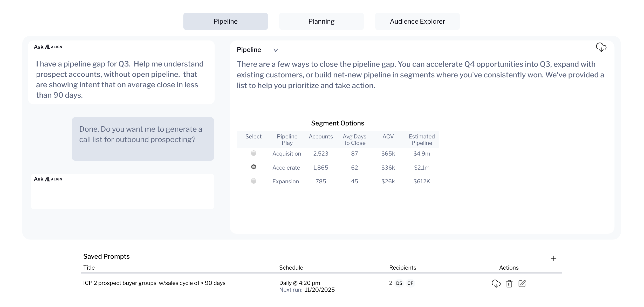Open the Pipeline tab
The width and height of the screenshot is (644, 307).
click(225, 21)
